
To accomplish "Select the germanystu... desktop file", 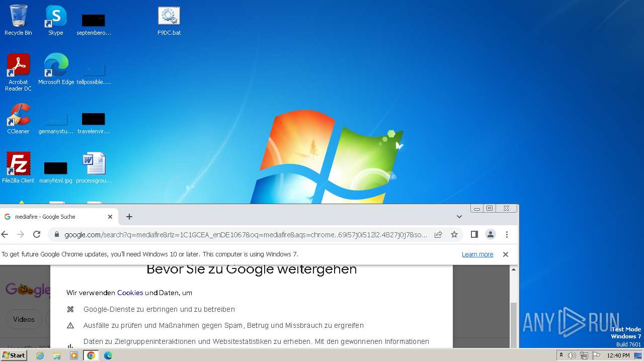I will pos(56,122).
